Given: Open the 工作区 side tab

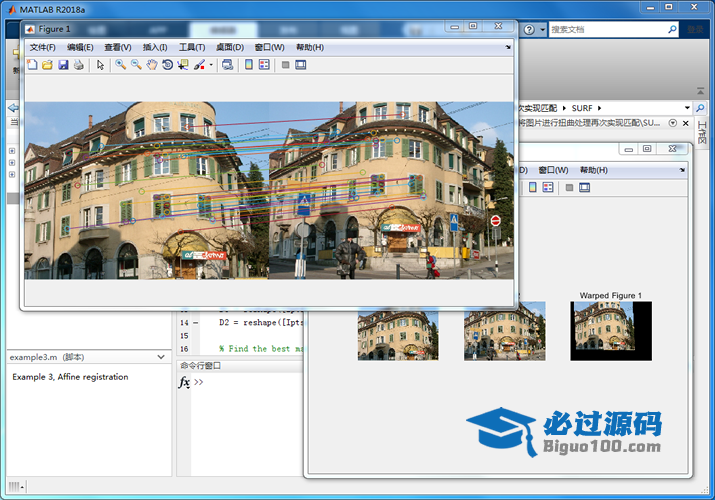Looking at the screenshot, I should 701,133.
